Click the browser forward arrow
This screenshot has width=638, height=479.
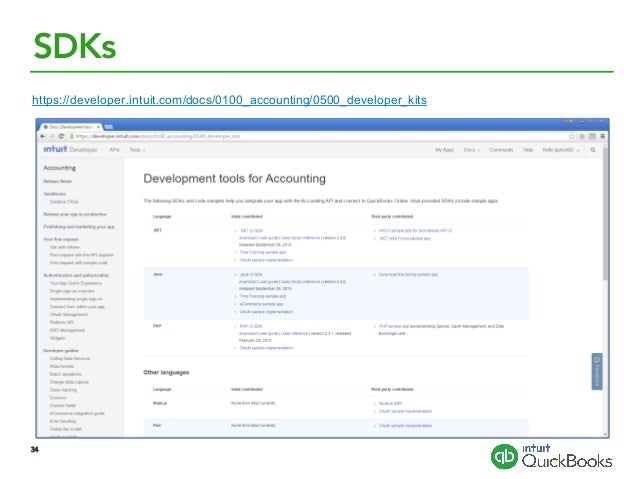click(x=52, y=136)
